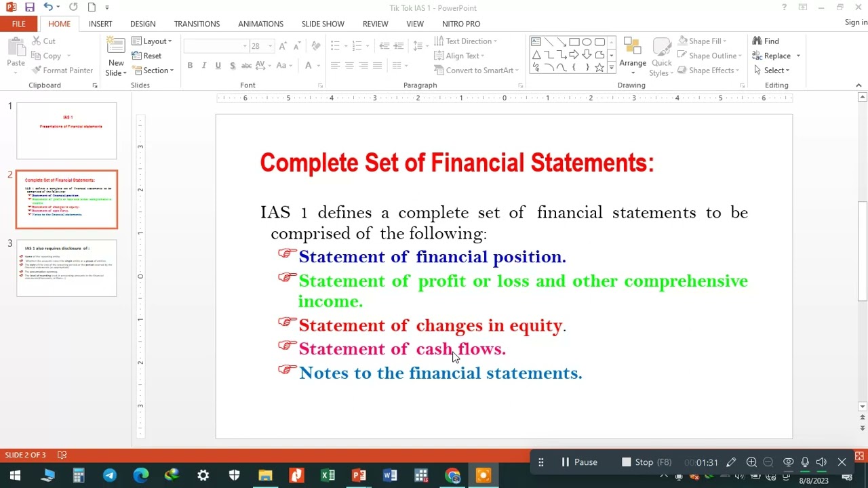Image resolution: width=868 pixels, height=488 pixels.
Task: Click Decrease List Level indent icon
Action: pos(384,46)
